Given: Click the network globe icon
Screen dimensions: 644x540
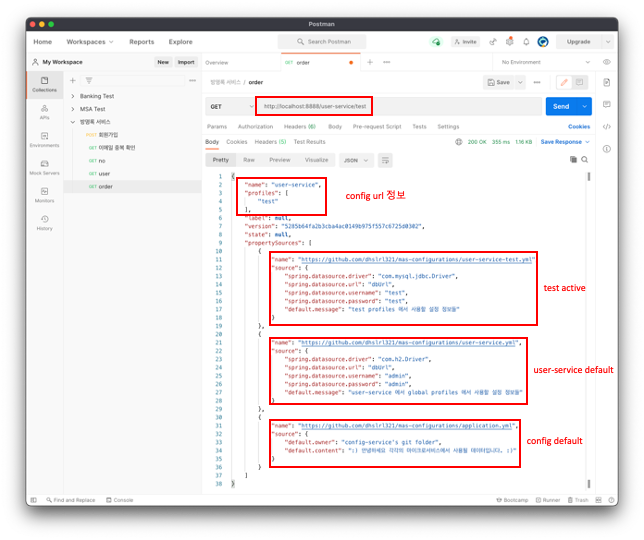Looking at the screenshot, I should (x=458, y=142).
